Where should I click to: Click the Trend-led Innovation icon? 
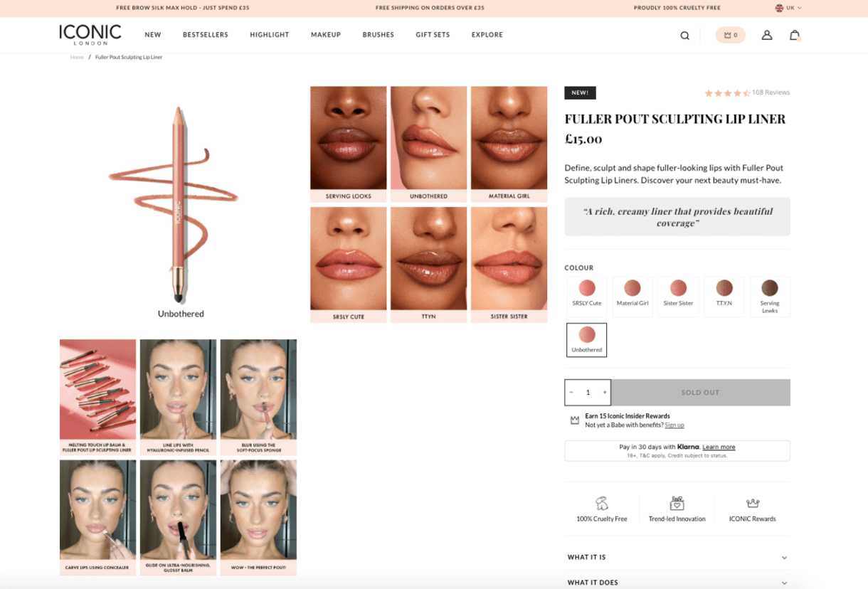click(677, 503)
